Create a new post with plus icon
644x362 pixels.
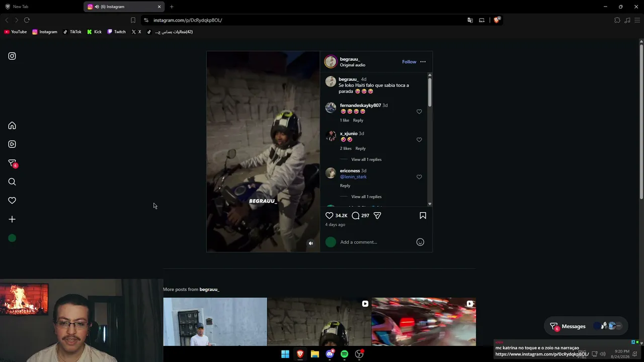tap(12, 219)
